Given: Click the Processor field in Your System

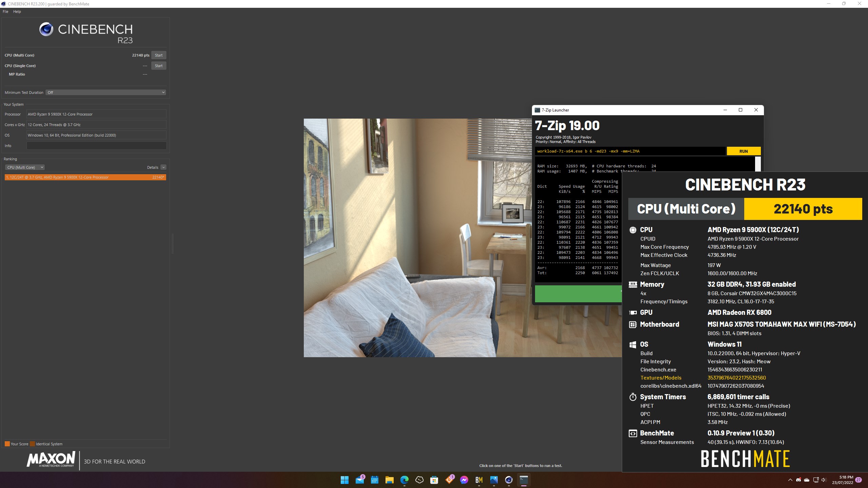Looking at the screenshot, I should click(x=96, y=114).
